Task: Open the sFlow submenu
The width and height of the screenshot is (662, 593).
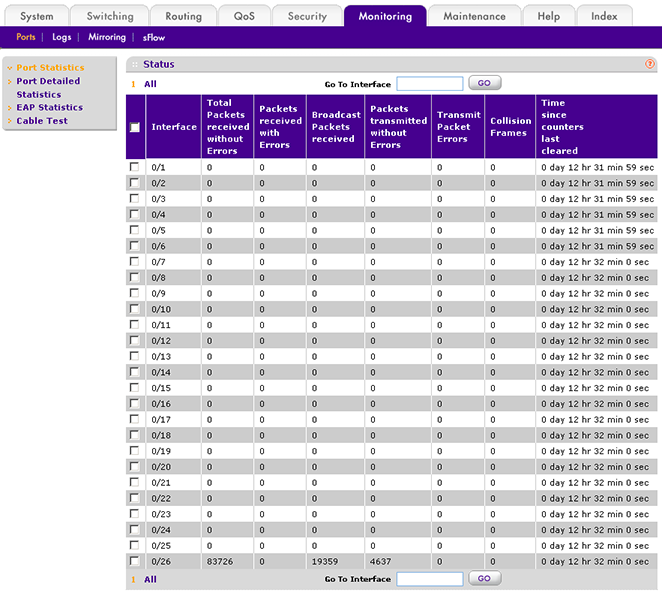Action: [x=154, y=38]
